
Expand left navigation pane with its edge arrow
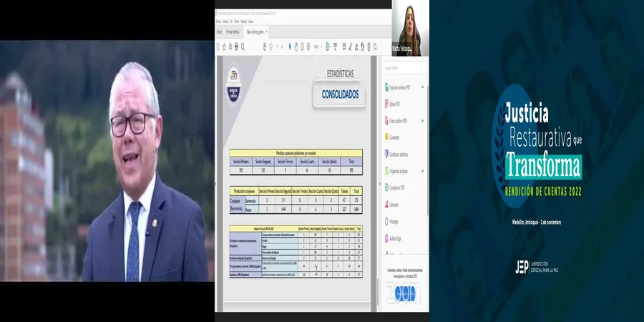click(216, 183)
